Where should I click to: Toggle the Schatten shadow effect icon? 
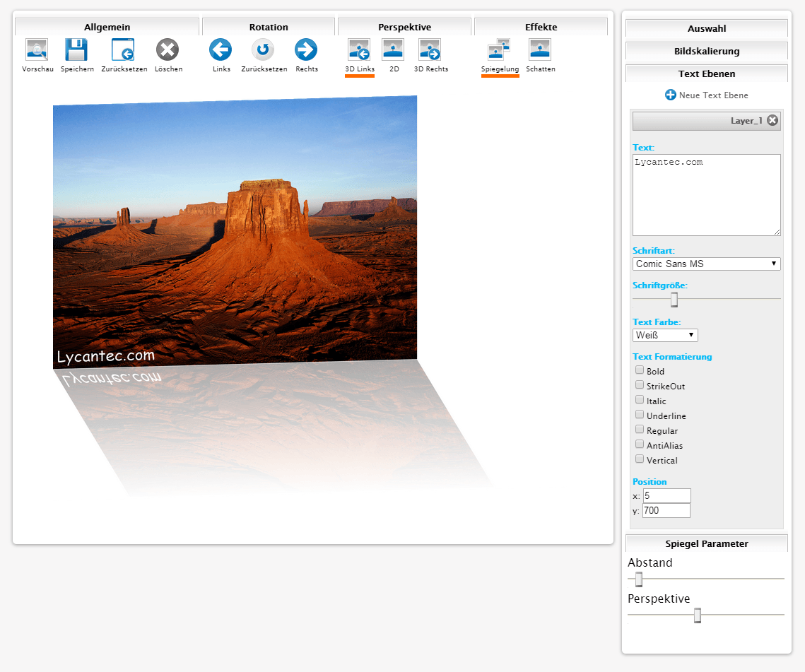(540, 49)
